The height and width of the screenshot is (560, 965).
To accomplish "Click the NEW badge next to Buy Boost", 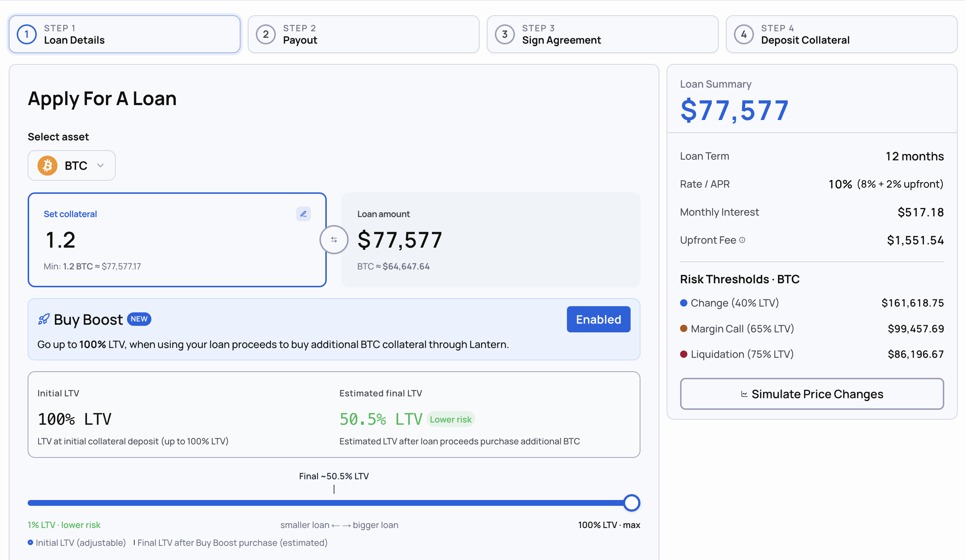I will (139, 319).
